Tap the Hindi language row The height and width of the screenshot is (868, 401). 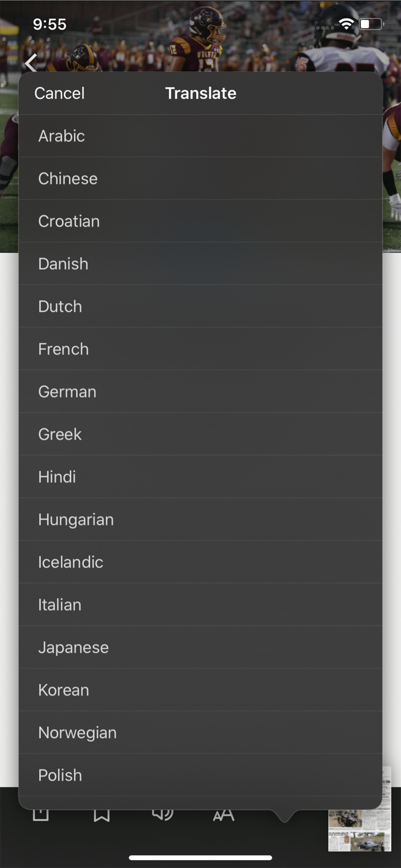coord(57,477)
